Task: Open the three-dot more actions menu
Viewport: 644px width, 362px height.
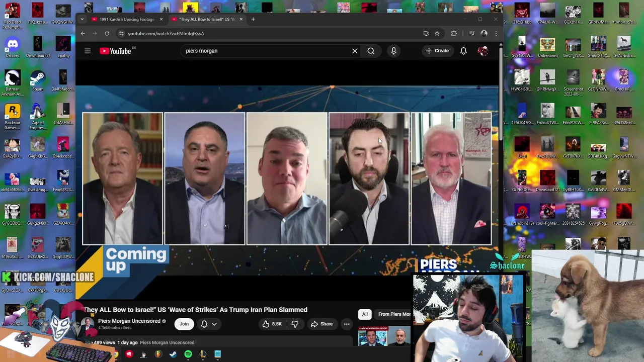Action: tap(347, 324)
